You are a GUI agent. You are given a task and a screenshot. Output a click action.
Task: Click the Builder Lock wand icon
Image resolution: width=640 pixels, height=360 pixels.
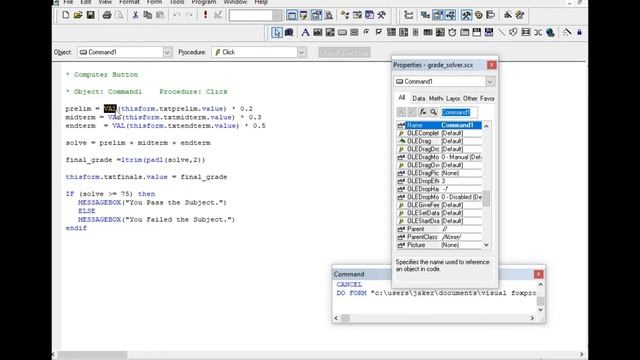(x=567, y=32)
